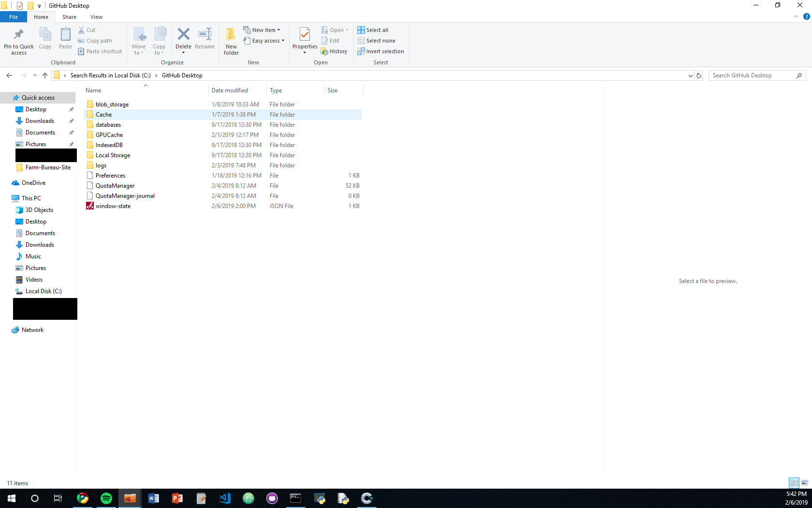Switch to Large icons view icon
The height and width of the screenshot is (508, 812).
pyautogui.click(x=805, y=483)
